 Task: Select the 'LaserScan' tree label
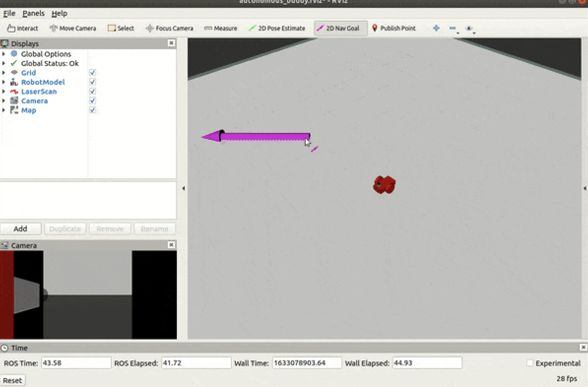(38, 92)
